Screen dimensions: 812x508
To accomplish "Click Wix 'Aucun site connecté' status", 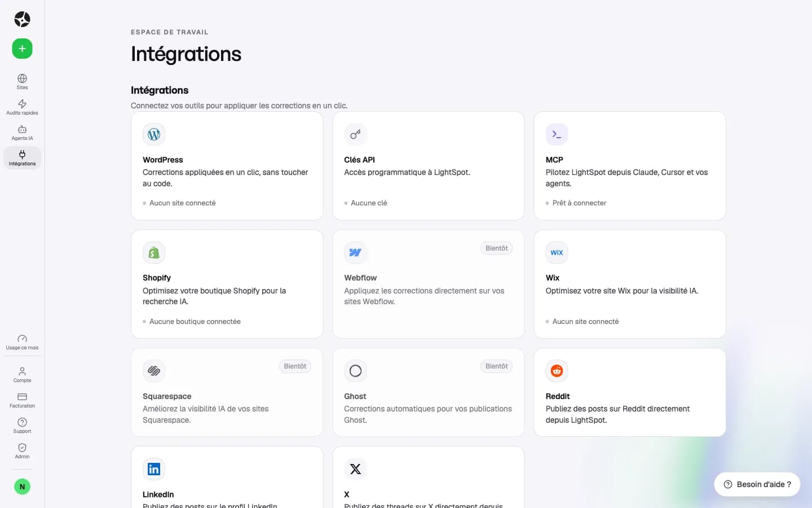I will click(585, 322).
